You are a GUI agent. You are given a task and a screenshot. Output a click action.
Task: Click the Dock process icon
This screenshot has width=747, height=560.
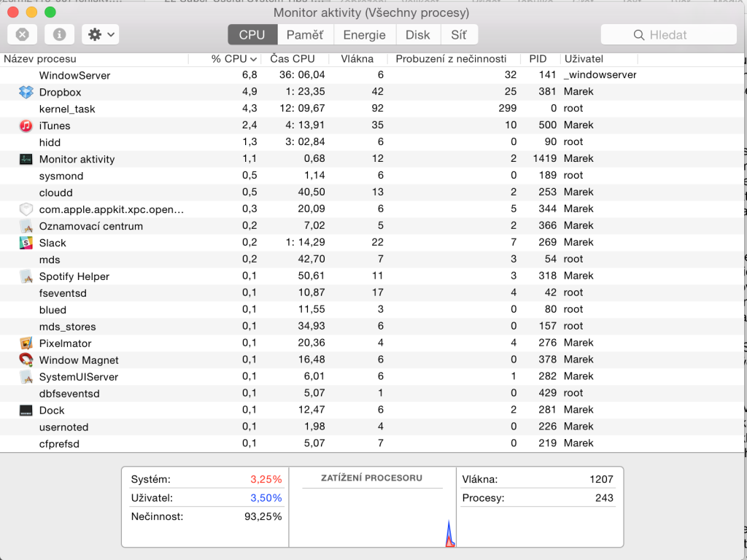coord(26,411)
